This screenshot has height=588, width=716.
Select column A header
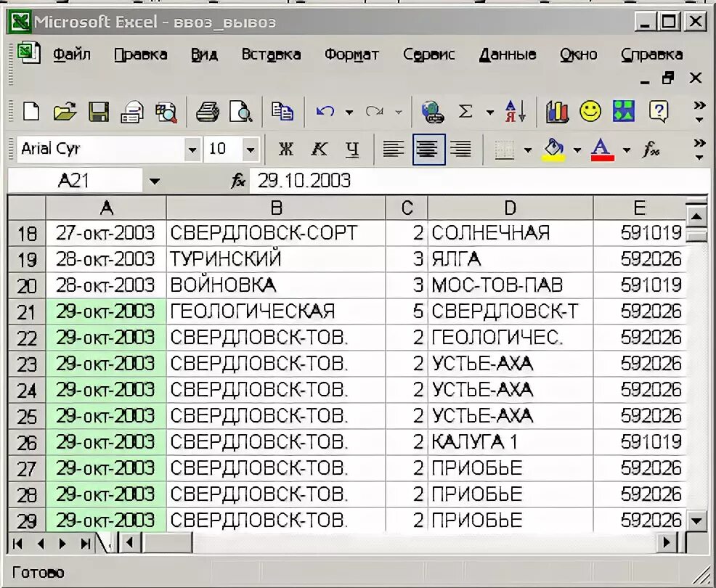tap(106, 208)
